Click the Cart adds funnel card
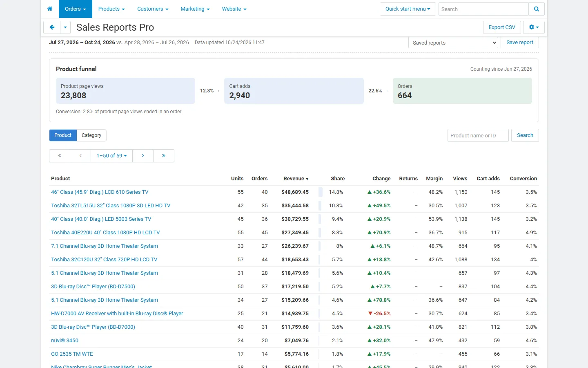This screenshot has width=588, height=368. [x=294, y=91]
